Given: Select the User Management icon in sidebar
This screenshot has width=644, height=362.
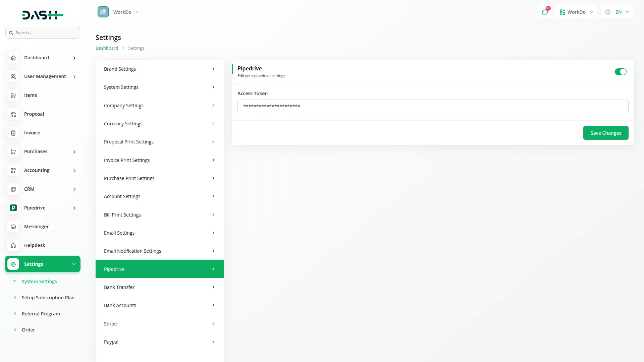Looking at the screenshot, I should 13,76.
